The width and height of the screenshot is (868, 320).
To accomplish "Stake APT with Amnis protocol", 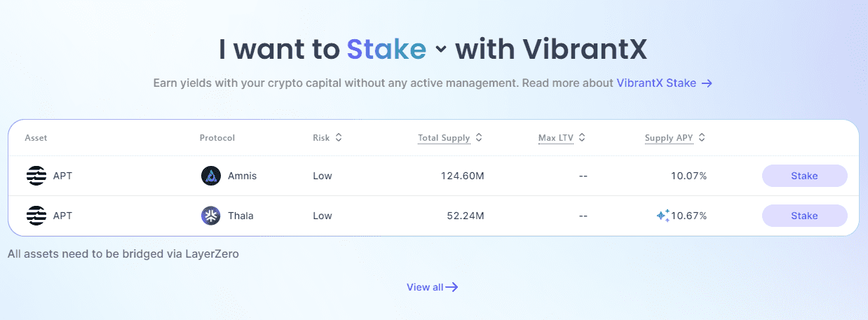I will [804, 176].
